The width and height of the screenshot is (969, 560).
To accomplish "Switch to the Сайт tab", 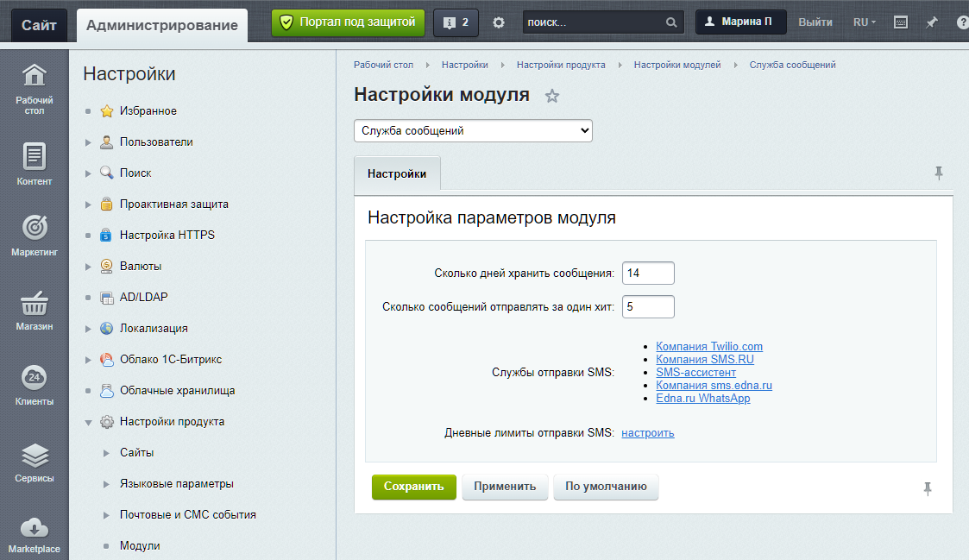I will pyautogui.click(x=39, y=25).
